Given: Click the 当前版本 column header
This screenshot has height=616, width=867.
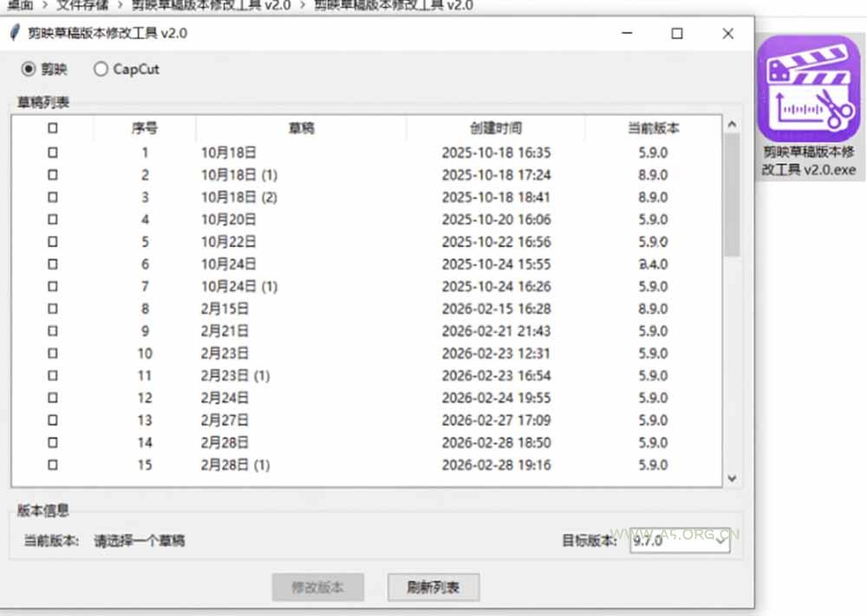Looking at the screenshot, I should [x=654, y=128].
